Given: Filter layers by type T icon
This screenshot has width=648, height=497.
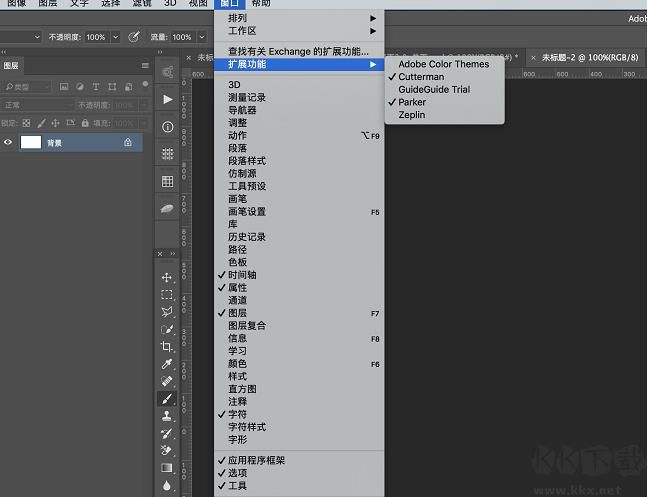Looking at the screenshot, I should click(x=96, y=86).
